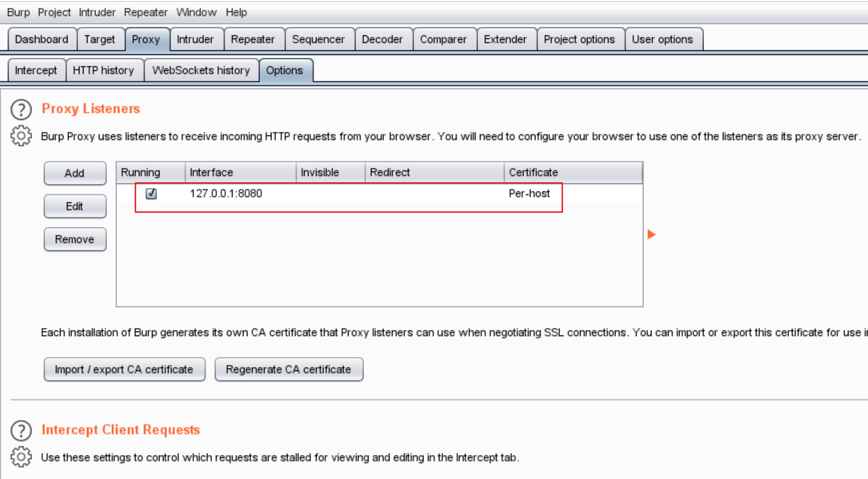Image resolution: width=868 pixels, height=479 pixels.
Task: Open the Intruder menu in menu bar
Action: 97,13
